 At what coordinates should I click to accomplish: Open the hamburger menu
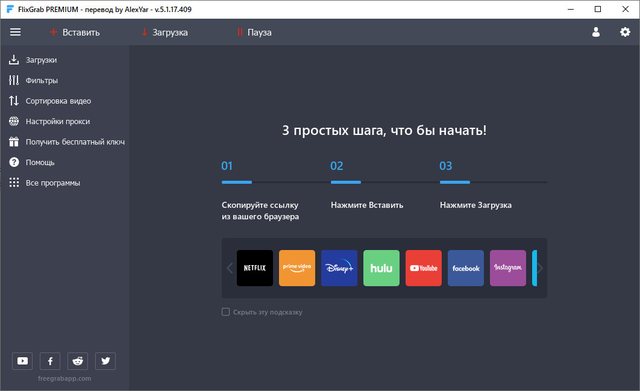point(15,32)
